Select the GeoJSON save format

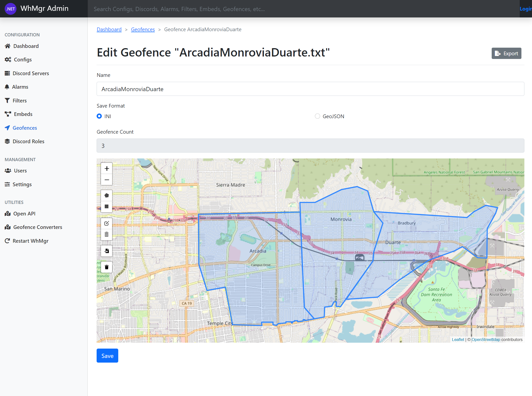click(317, 116)
